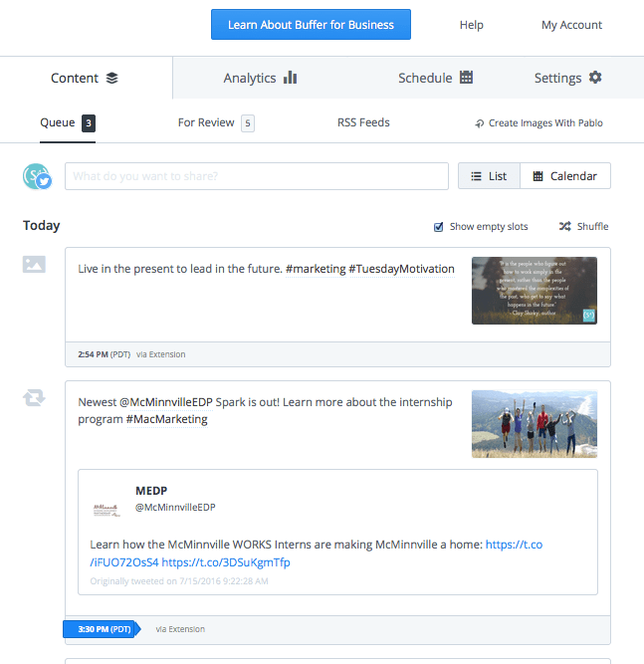Click the For Review count badge 5
Screen dimensions: 644x664
[x=248, y=123]
